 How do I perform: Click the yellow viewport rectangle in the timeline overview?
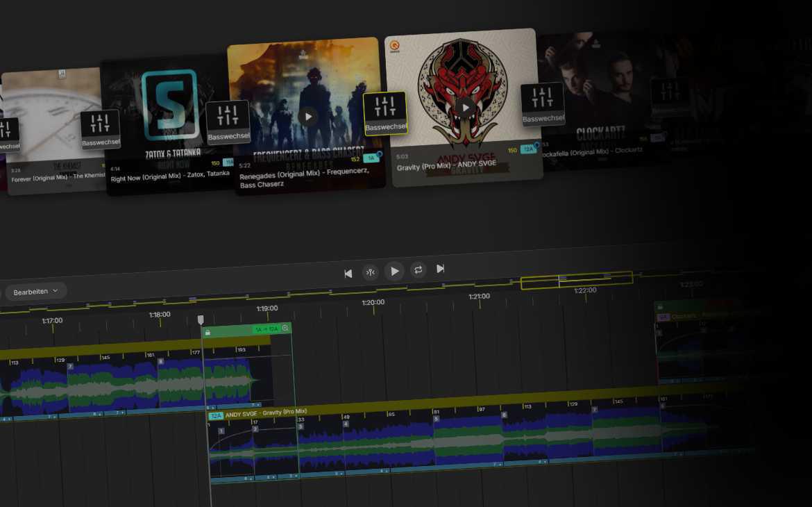[577, 279]
